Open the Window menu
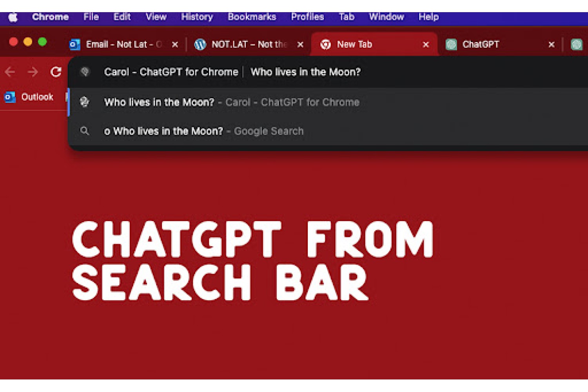 tap(387, 17)
